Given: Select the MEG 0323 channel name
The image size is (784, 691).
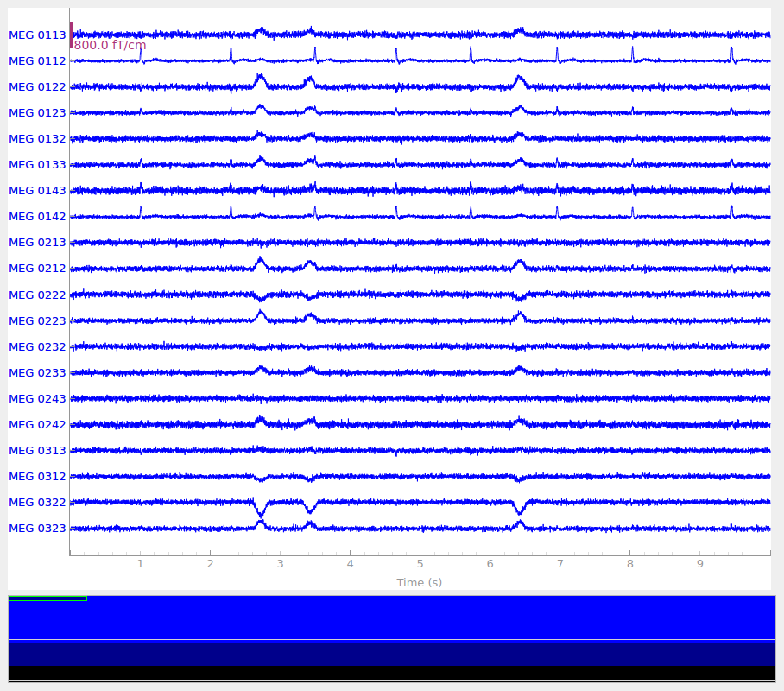Looking at the screenshot, I should pos(37,529).
